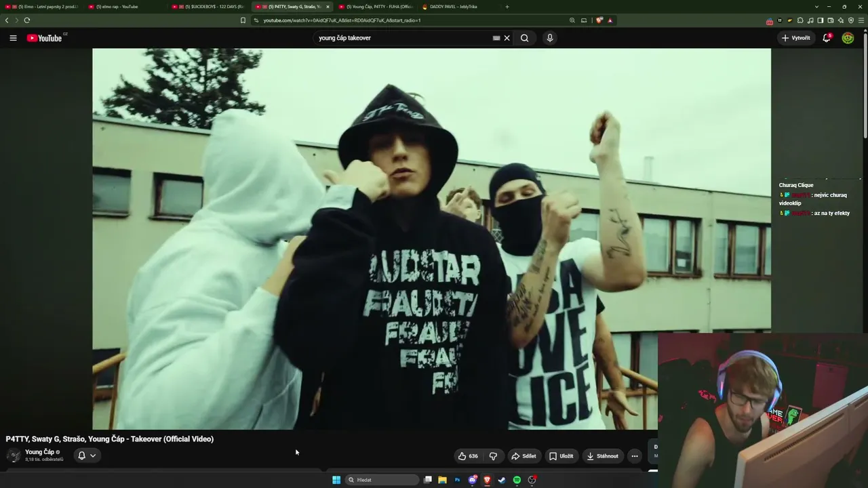The width and height of the screenshot is (868, 488).
Task: Open the YouTube guide hamburger menu
Action: pyautogui.click(x=13, y=38)
